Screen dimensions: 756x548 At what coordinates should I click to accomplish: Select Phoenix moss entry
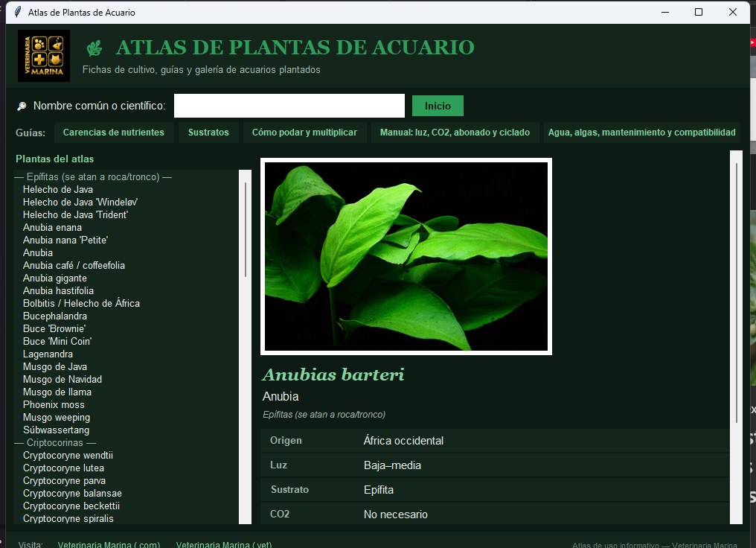pyautogui.click(x=54, y=405)
